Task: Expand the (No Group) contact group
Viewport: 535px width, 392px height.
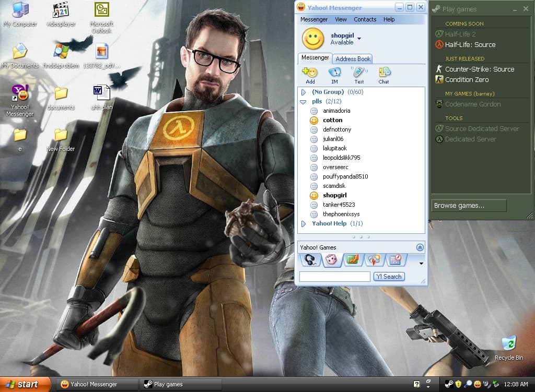Action: (304, 92)
